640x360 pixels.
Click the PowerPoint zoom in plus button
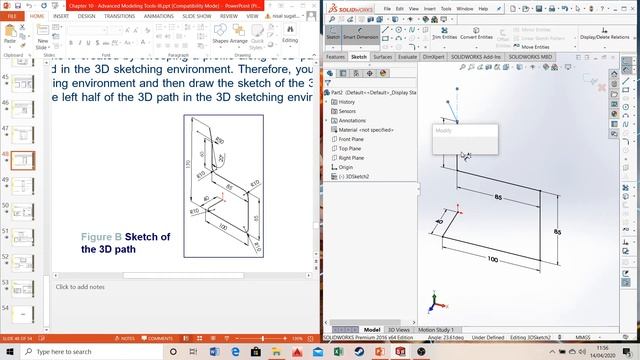pyautogui.click(x=285, y=338)
